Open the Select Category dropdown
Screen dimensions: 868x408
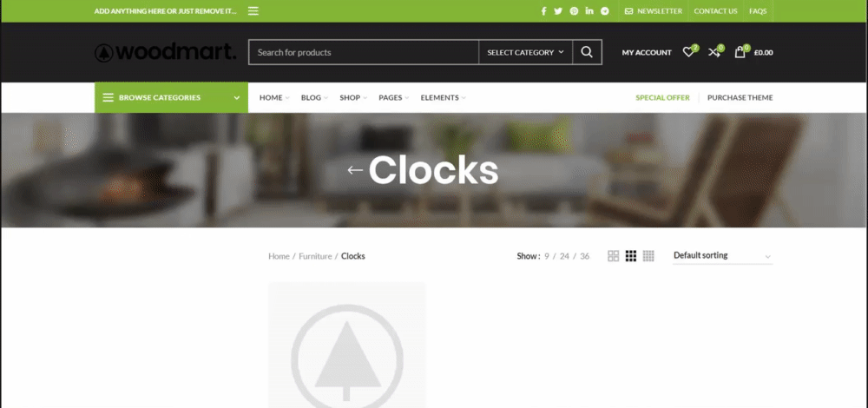click(x=525, y=52)
